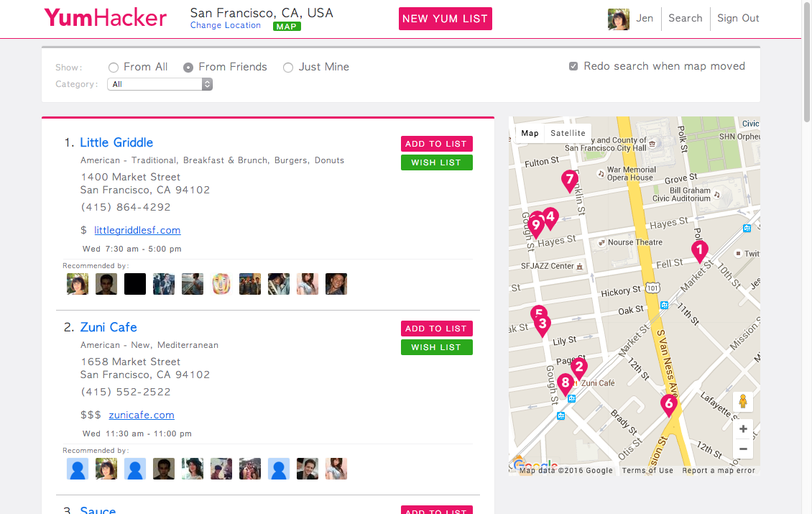This screenshot has width=812, height=514.
Task: Zoom in on the map
Action: 743,429
